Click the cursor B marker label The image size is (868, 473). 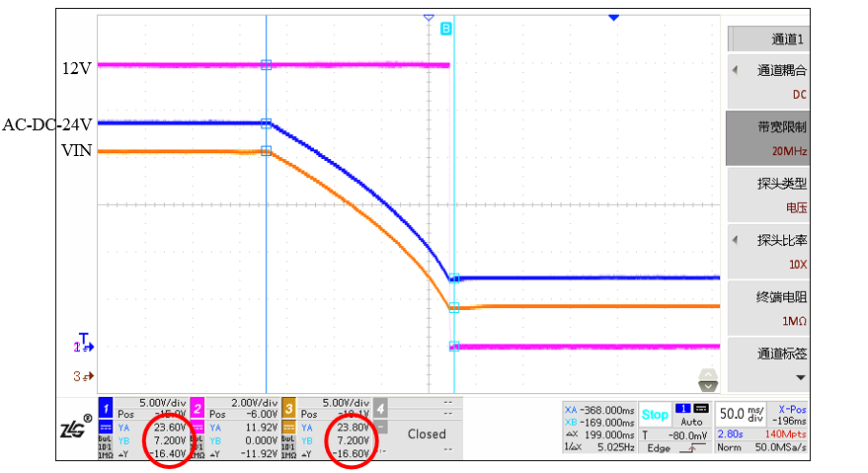(x=446, y=30)
